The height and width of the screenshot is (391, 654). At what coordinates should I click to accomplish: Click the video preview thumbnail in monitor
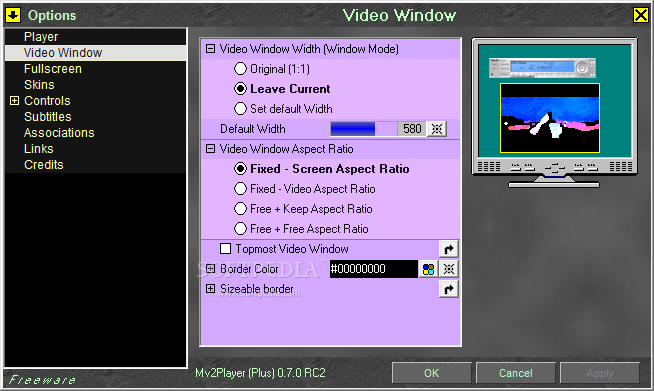(550, 118)
